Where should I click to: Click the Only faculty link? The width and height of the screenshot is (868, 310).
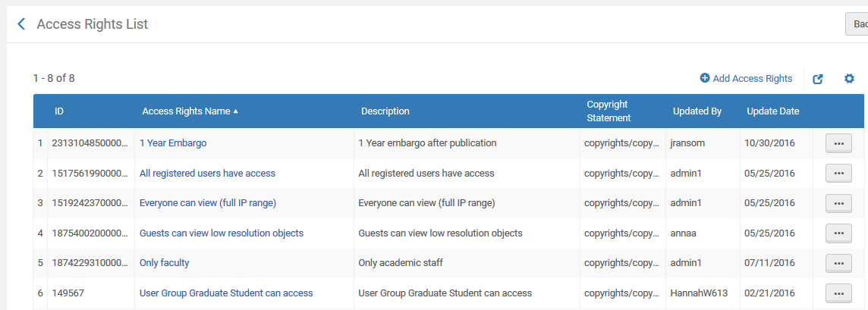click(x=164, y=263)
